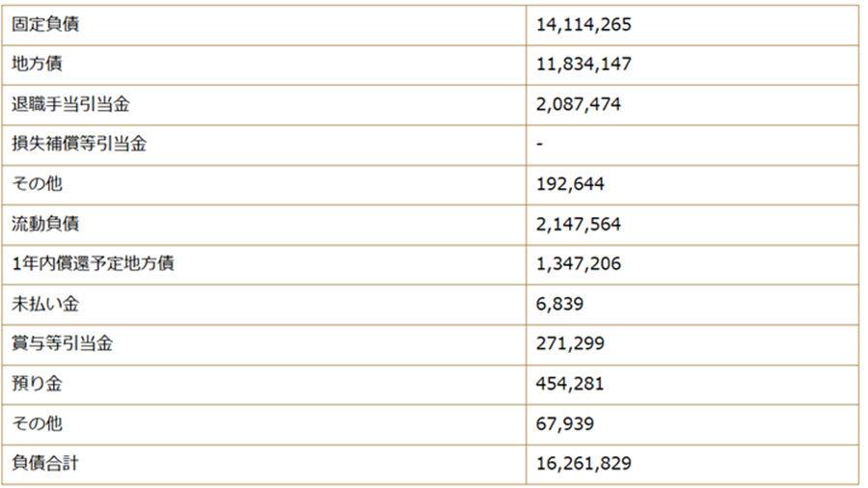Click the dash value for 損失補償等引当金
Viewport: 868px width, 488px height.
click(x=540, y=144)
